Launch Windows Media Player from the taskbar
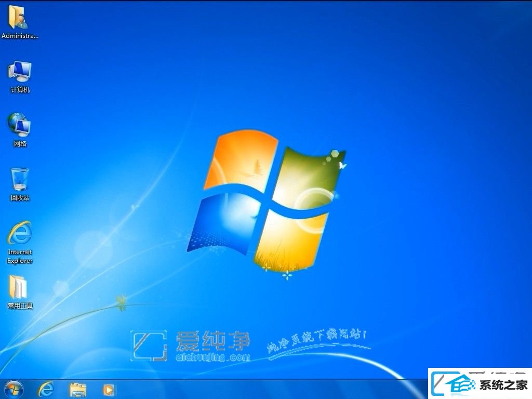 (109, 390)
